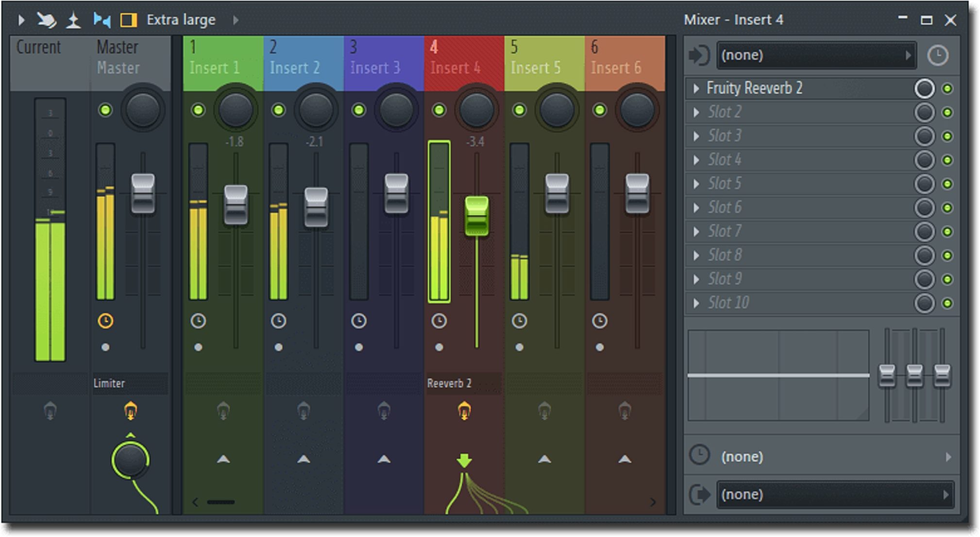The width and height of the screenshot is (980, 537).
Task: Open latency clock on Insert 2
Action: [x=278, y=321]
